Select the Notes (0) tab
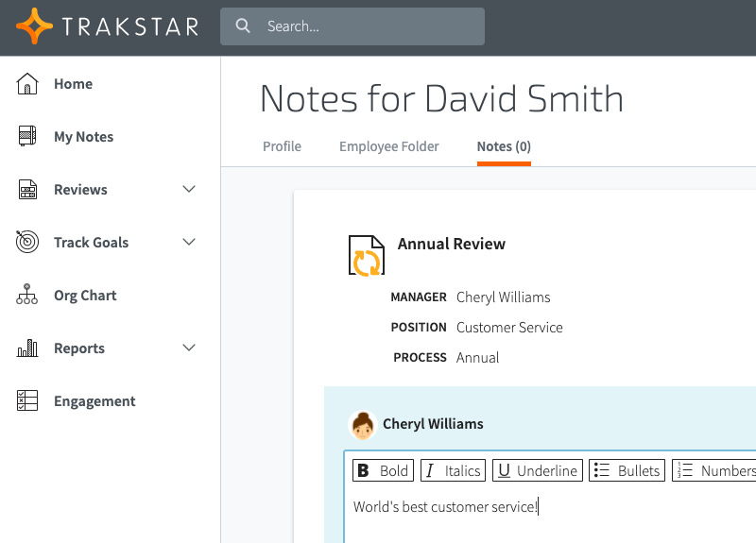This screenshot has height=543, width=756. pyautogui.click(x=504, y=146)
